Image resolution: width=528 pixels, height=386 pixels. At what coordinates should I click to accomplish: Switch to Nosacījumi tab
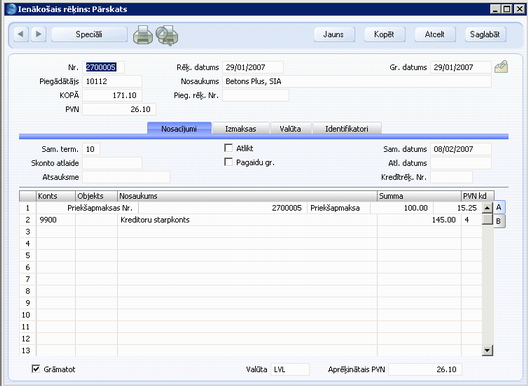click(179, 129)
